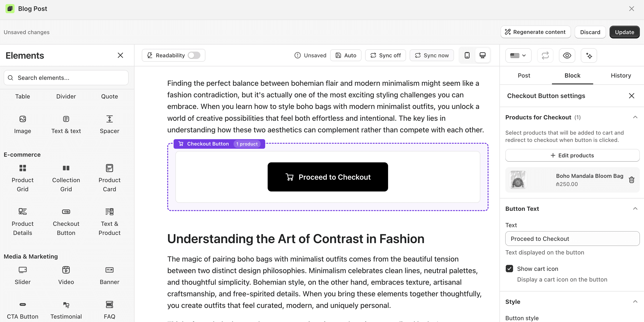The height and width of the screenshot is (322, 644).
Task: Insert a CTA Button element
Action: click(23, 310)
